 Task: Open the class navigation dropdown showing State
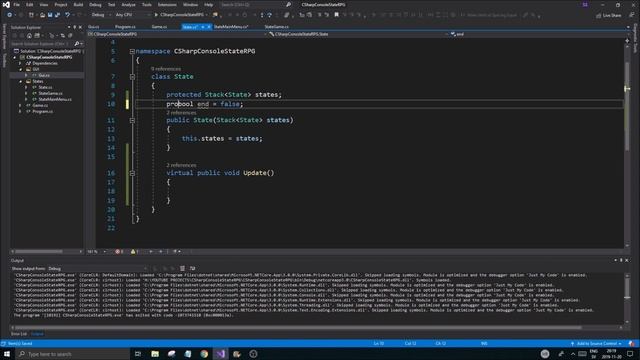pos(358,34)
